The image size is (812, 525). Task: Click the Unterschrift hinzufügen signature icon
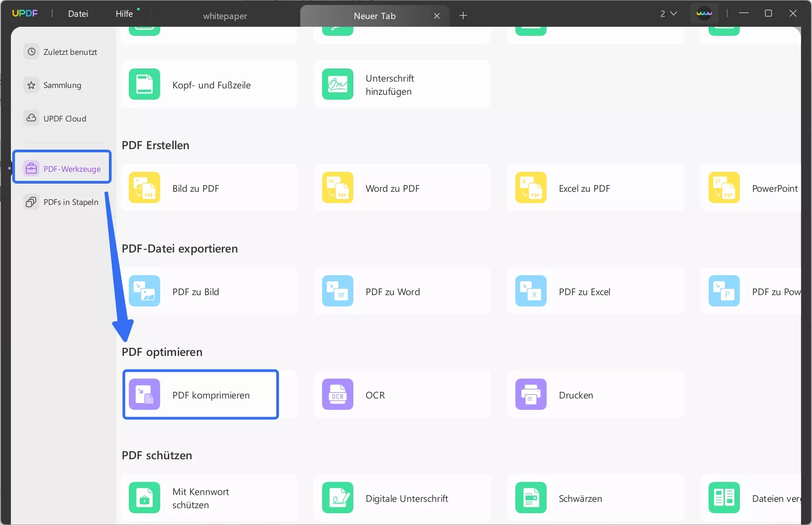click(x=338, y=84)
